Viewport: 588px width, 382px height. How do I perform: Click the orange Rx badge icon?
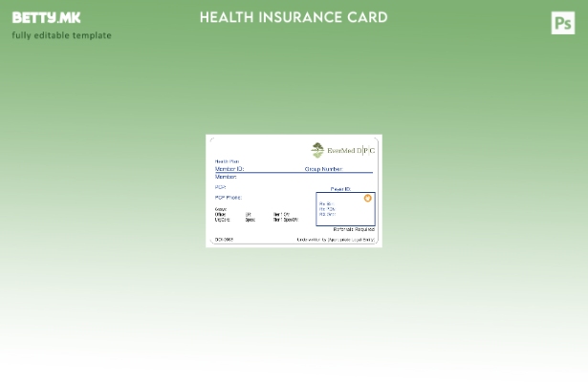[367, 199]
